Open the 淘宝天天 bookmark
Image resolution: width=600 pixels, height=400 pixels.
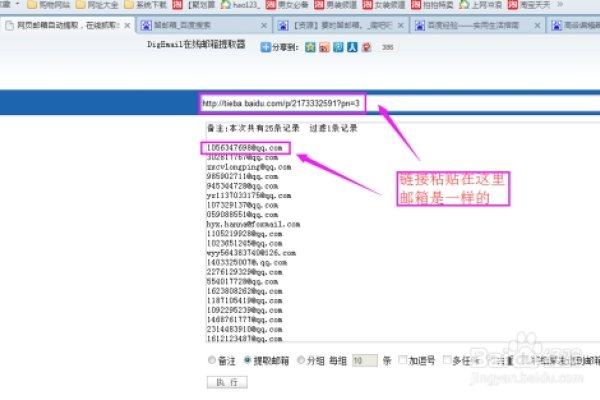tap(529, 5)
